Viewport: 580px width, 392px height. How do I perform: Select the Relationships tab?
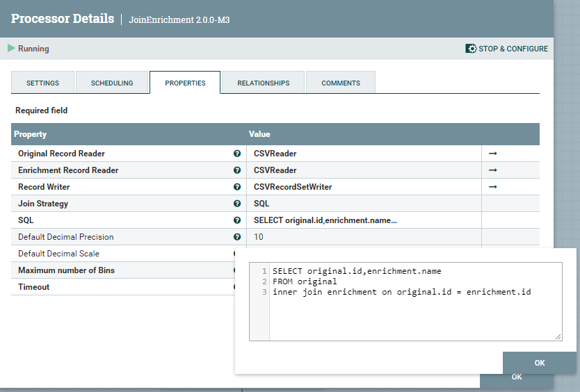coord(263,83)
